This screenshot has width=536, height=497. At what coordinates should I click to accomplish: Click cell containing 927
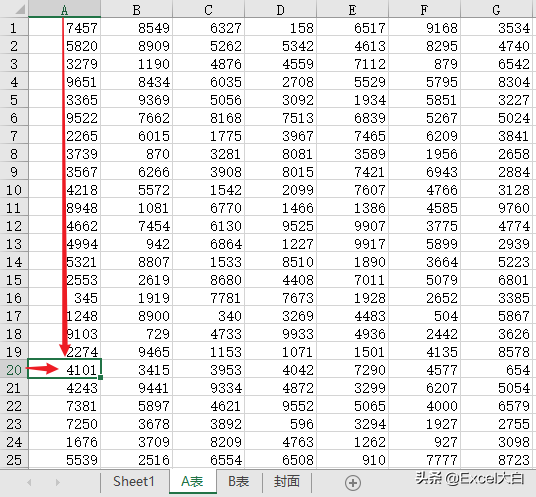tap(425, 442)
